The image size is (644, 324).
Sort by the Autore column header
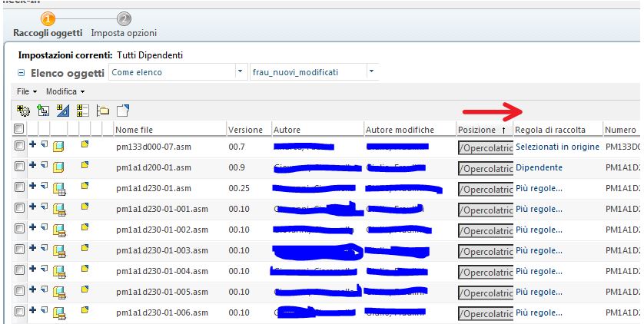pyautogui.click(x=287, y=130)
